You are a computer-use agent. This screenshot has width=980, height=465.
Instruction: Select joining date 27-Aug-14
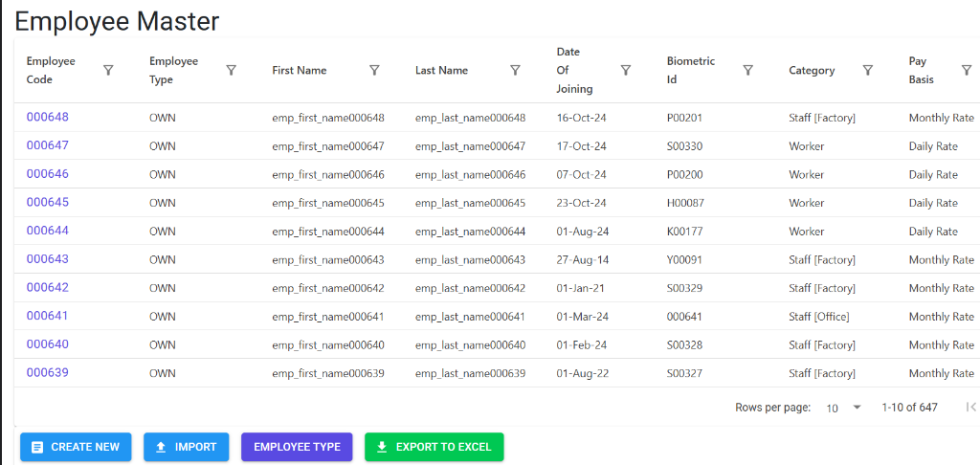point(582,260)
